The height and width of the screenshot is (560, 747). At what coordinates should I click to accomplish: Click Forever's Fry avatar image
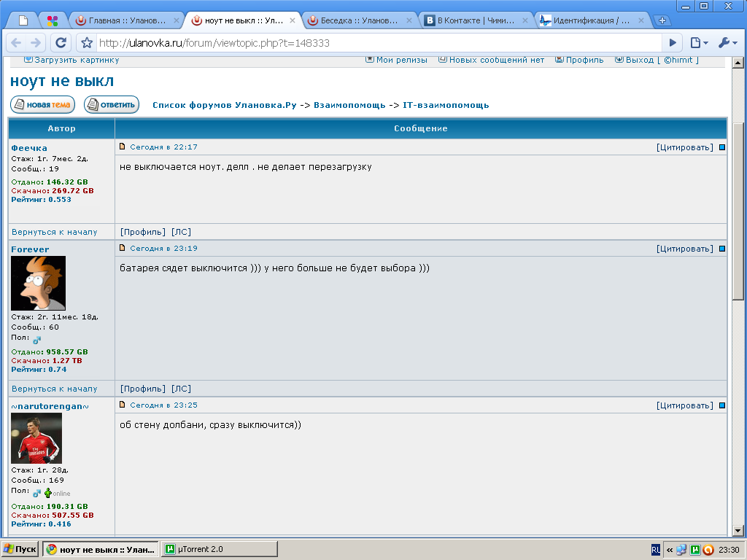pyautogui.click(x=38, y=284)
